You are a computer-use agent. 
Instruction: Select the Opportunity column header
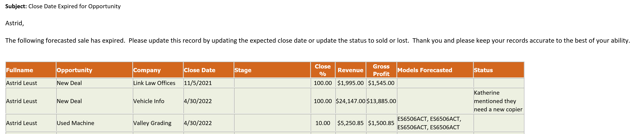[x=95, y=70]
